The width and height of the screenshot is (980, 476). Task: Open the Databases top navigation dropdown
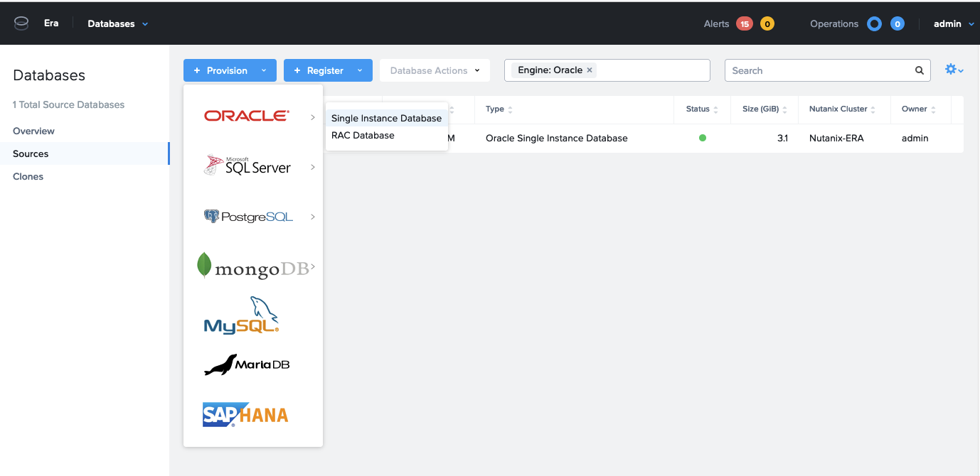point(118,23)
